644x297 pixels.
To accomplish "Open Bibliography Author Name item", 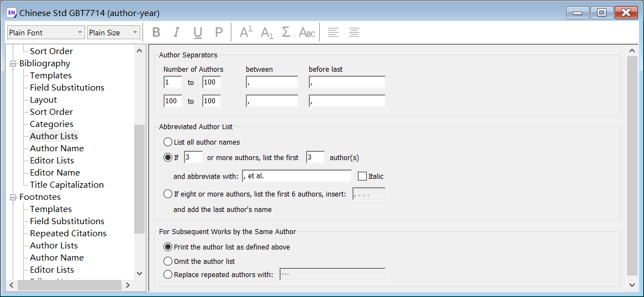I will (57, 148).
